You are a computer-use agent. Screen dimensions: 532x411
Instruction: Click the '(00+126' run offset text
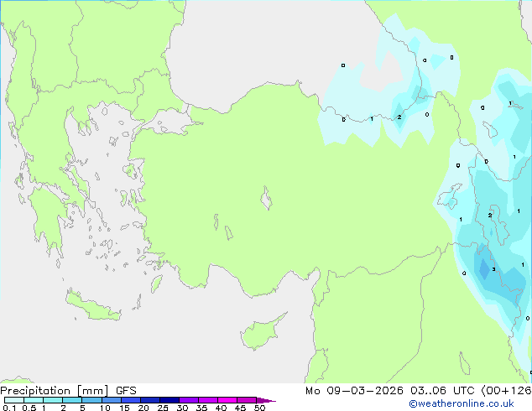506,391
